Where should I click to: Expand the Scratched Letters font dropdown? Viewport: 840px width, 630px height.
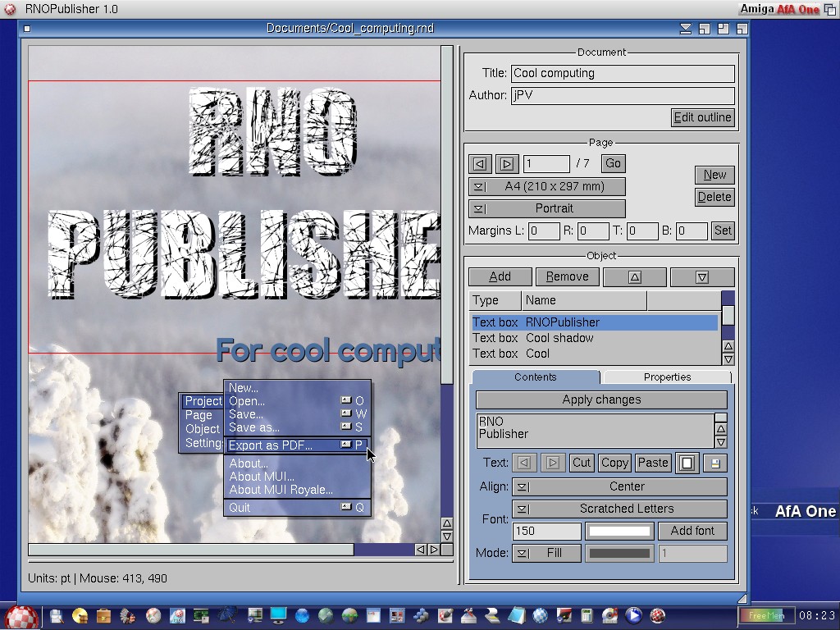point(619,509)
